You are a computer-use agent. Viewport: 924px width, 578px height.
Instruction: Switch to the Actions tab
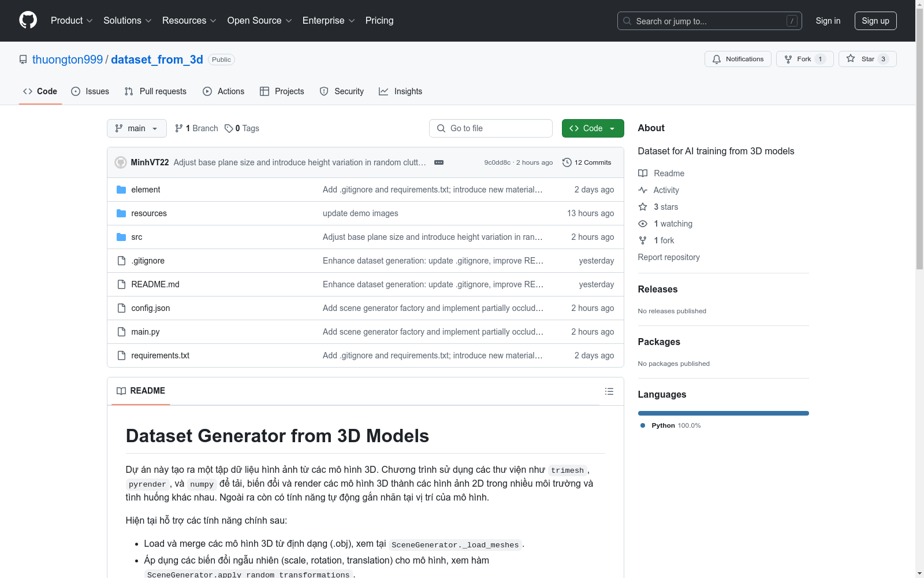223,91
